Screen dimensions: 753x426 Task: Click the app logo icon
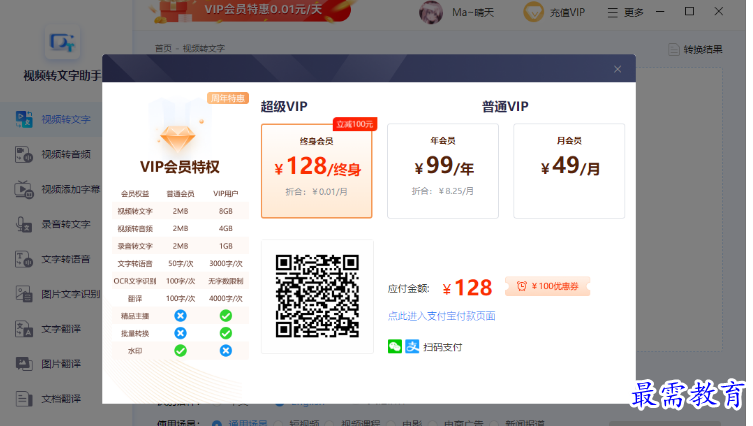[x=62, y=43]
